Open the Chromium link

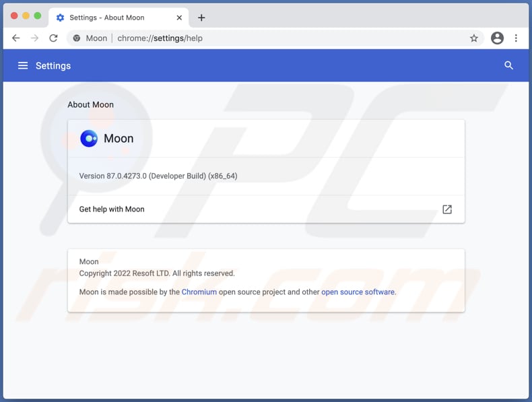(x=199, y=292)
